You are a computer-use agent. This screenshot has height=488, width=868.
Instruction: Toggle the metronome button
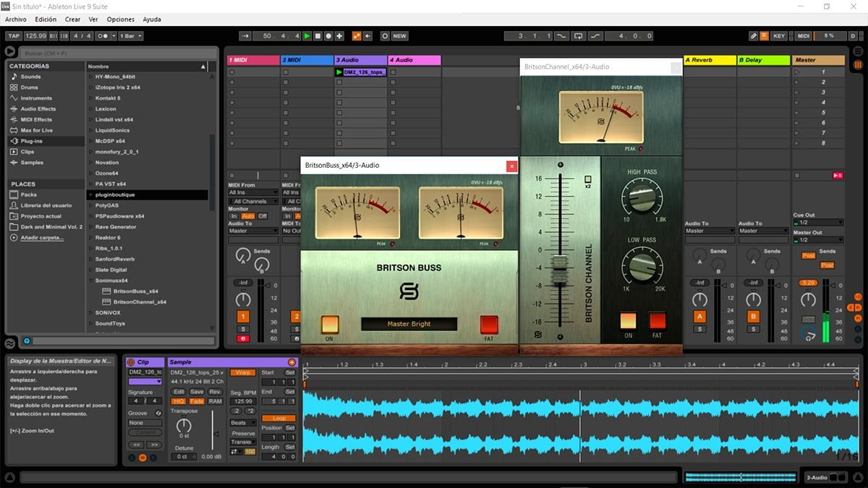(x=103, y=35)
